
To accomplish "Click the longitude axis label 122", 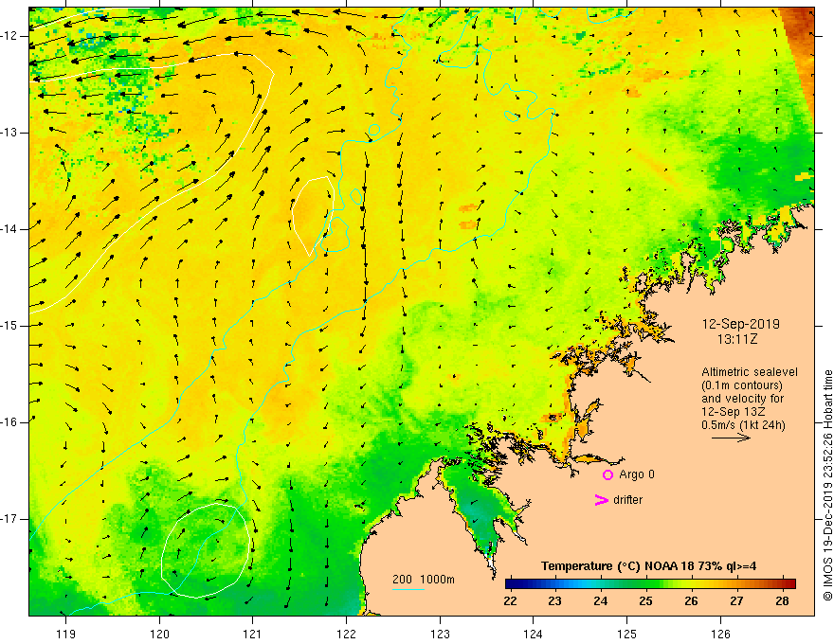I will tap(346, 634).
